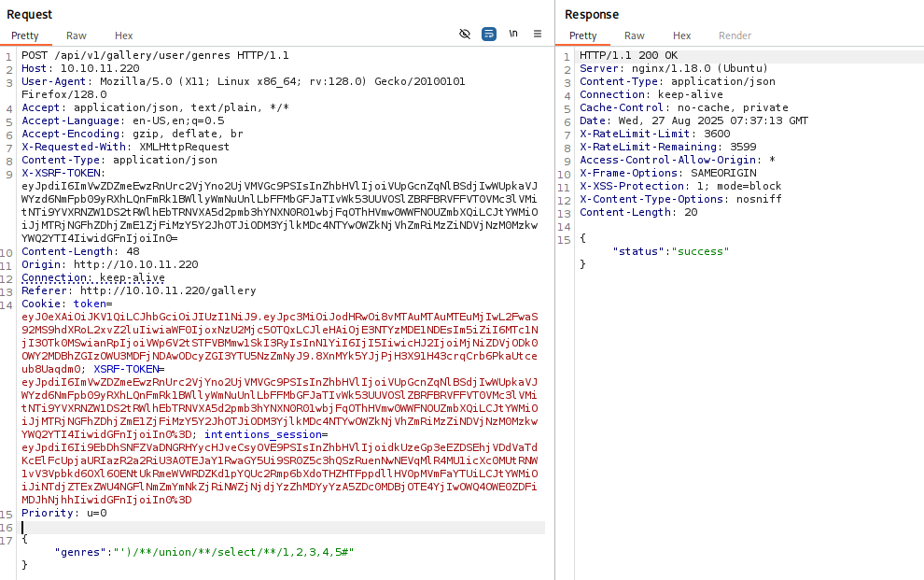Click the Date response header line

(693, 120)
